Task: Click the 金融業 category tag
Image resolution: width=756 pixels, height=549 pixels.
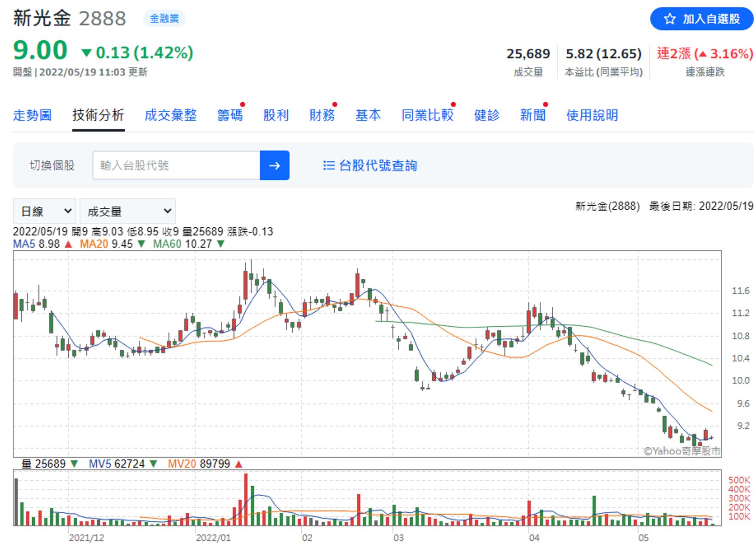Action: click(x=164, y=19)
